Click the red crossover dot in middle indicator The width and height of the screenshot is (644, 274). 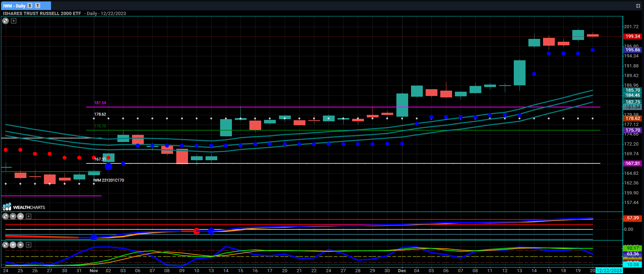pos(196,231)
